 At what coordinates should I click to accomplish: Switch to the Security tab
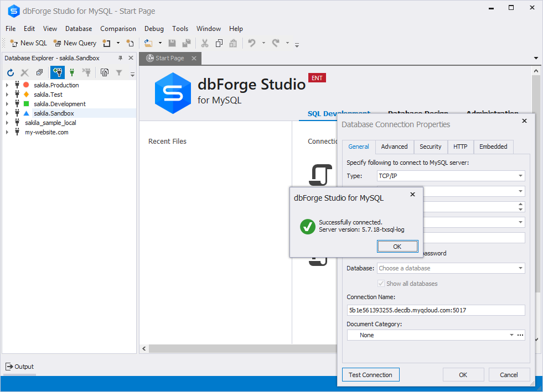[x=431, y=147]
